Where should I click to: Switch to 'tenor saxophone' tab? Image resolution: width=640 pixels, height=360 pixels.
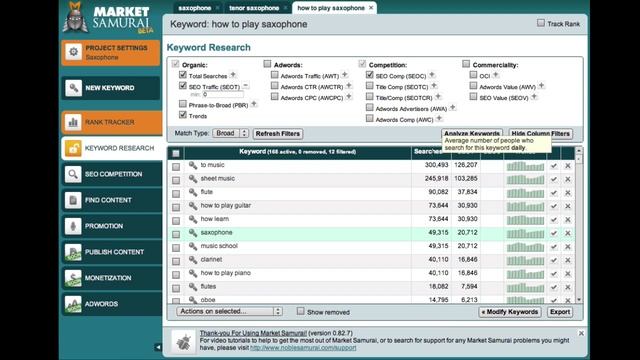click(254, 8)
